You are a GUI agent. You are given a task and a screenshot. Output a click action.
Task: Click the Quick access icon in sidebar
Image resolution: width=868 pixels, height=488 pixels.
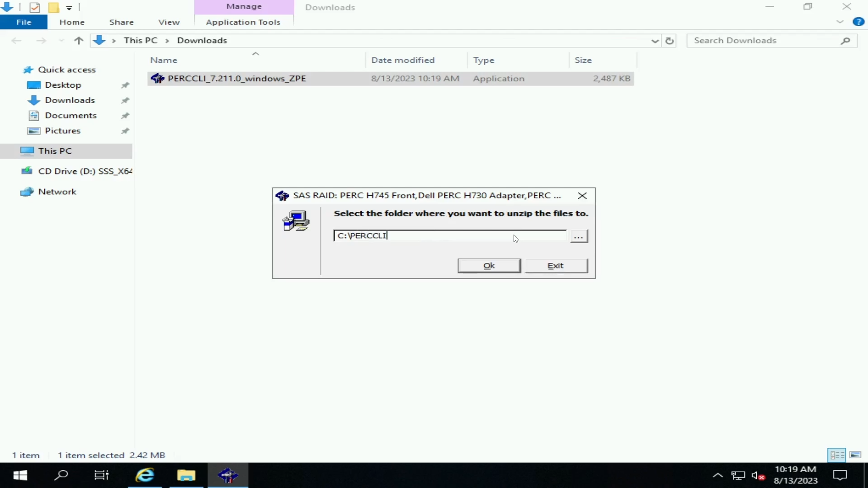28,69
